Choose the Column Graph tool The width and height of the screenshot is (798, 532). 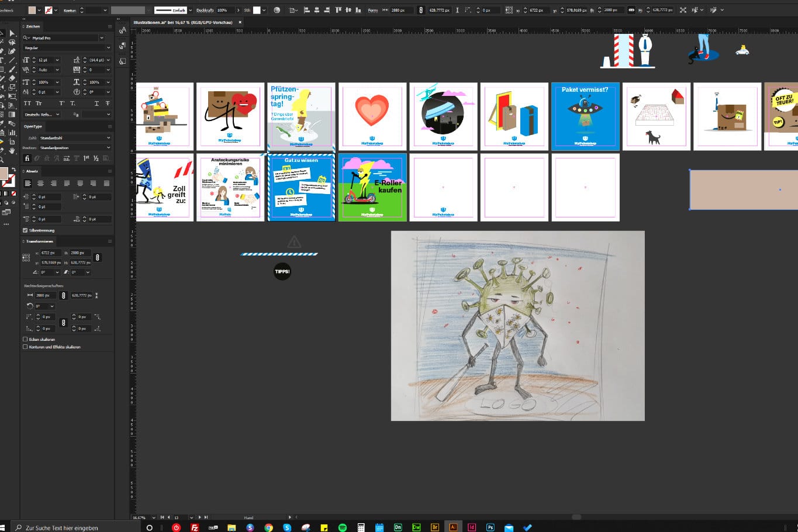pyautogui.click(x=12, y=133)
